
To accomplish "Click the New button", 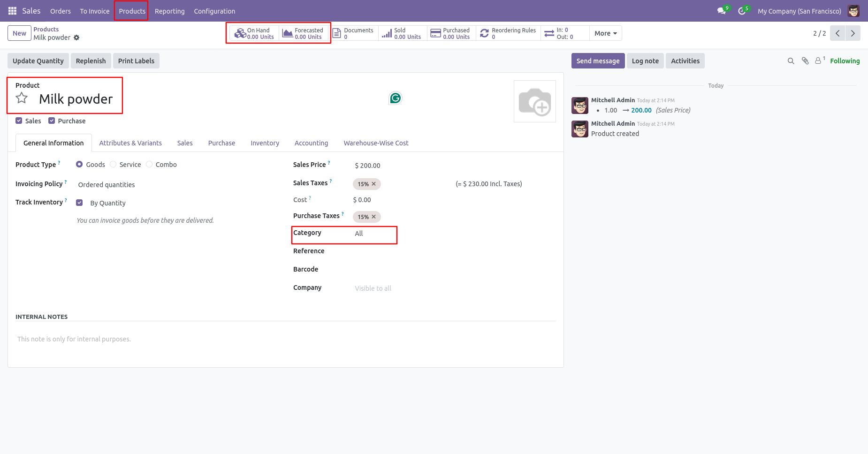I will click(20, 33).
